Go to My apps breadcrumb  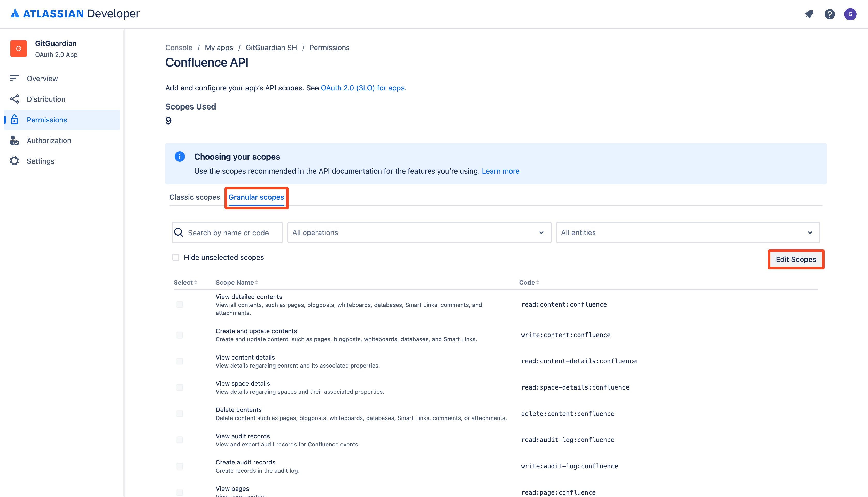[x=219, y=48]
